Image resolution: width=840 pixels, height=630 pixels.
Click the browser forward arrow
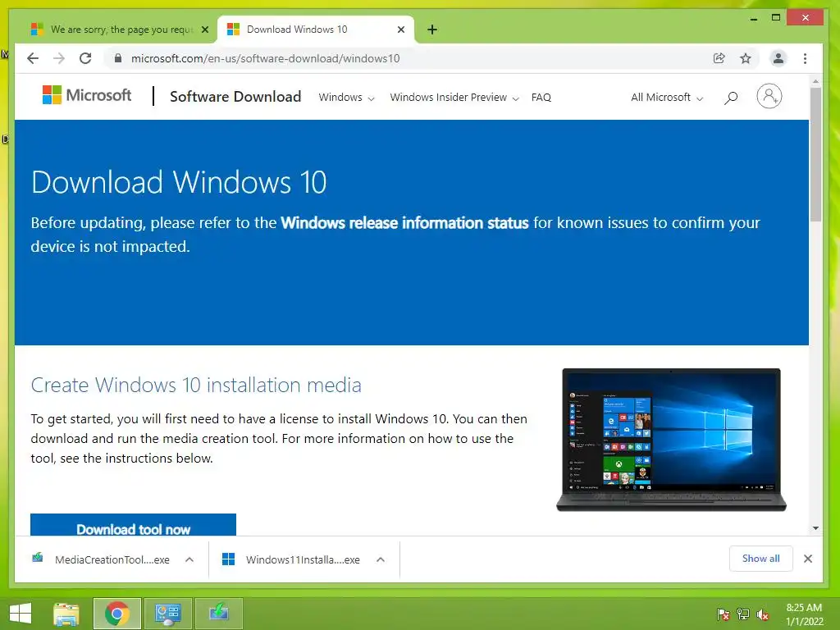59,58
